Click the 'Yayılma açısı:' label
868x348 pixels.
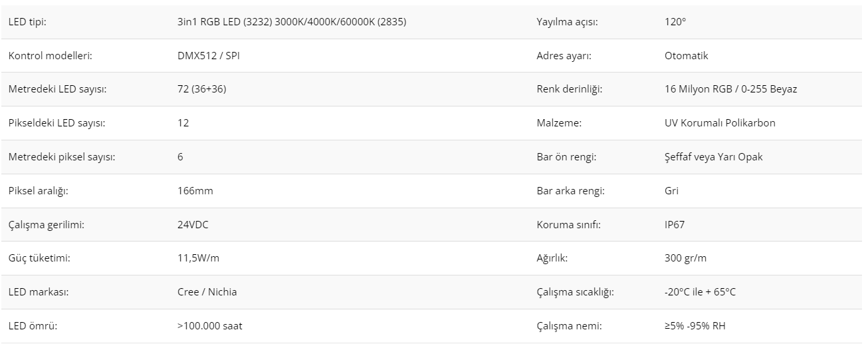click(x=567, y=22)
